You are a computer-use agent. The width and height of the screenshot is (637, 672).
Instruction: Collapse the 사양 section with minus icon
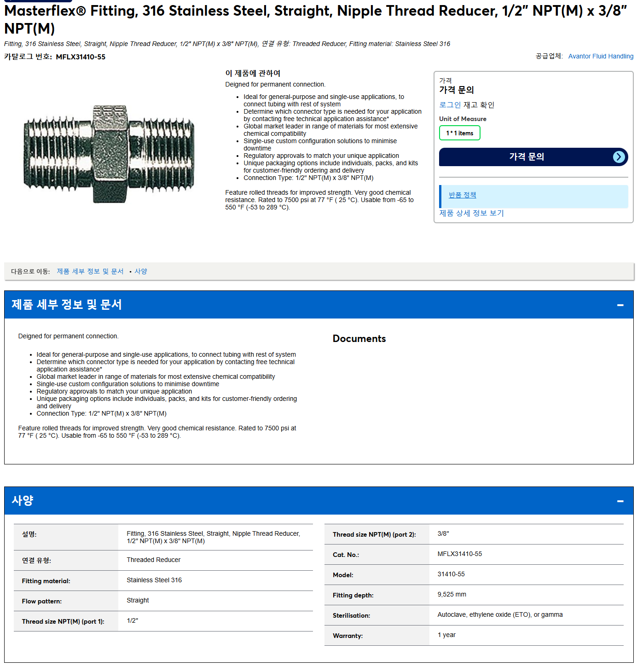click(620, 501)
